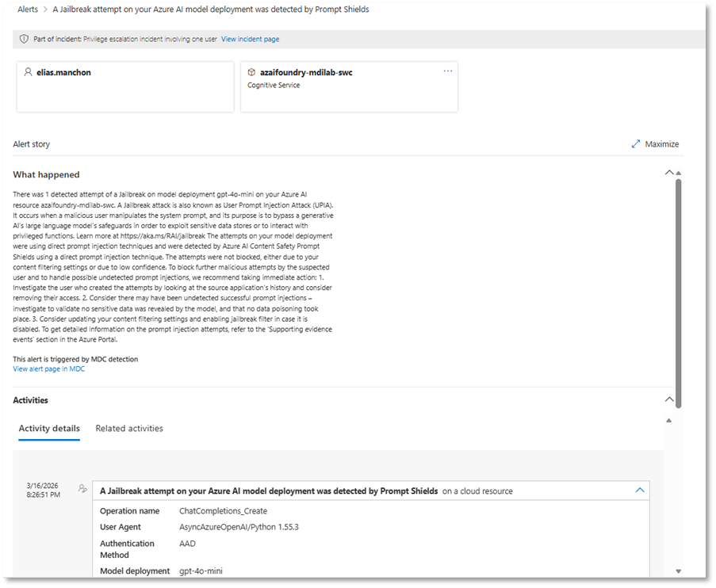Click the activities scrollbar down arrow

(x=678, y=571)
